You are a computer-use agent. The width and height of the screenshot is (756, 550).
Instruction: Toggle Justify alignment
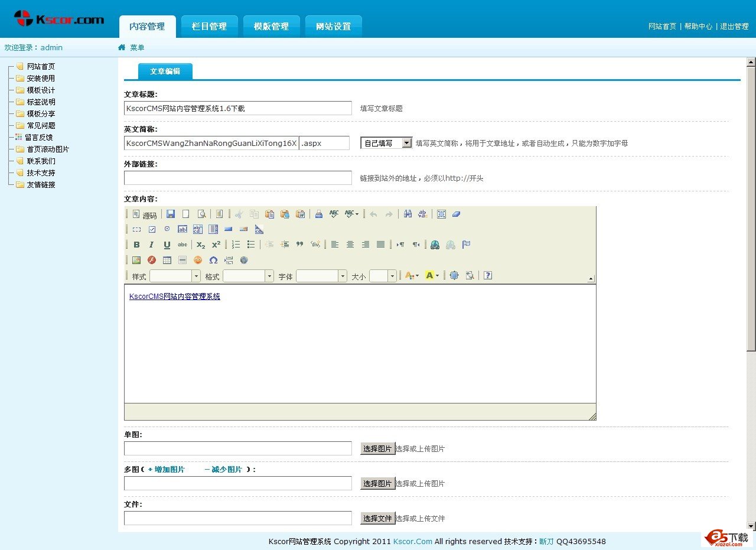point(381,245)
